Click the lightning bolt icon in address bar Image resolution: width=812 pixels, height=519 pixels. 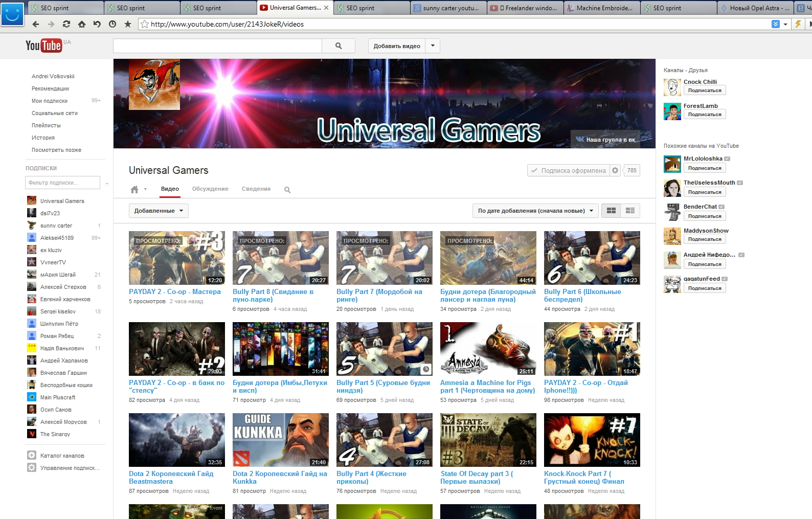pyautogui.click(x=798, y=24)
